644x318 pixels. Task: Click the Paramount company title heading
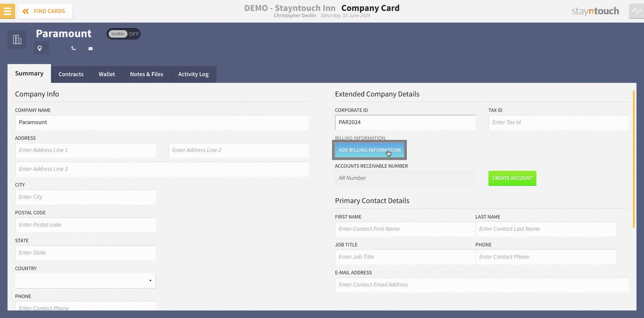click(x=64, y=34)
